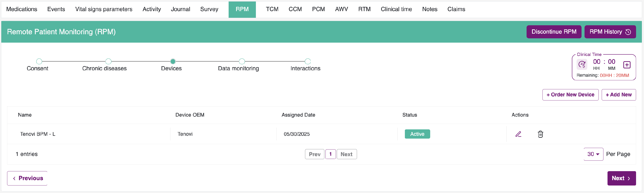Image resolution: width=644 pixels, height=193 pixels.
Task: Open the Claims tab
Action: coord(456,9)
